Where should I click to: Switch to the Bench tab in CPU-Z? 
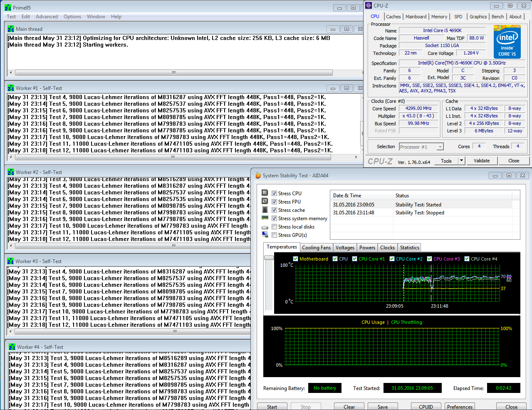(x=497, y=17)
